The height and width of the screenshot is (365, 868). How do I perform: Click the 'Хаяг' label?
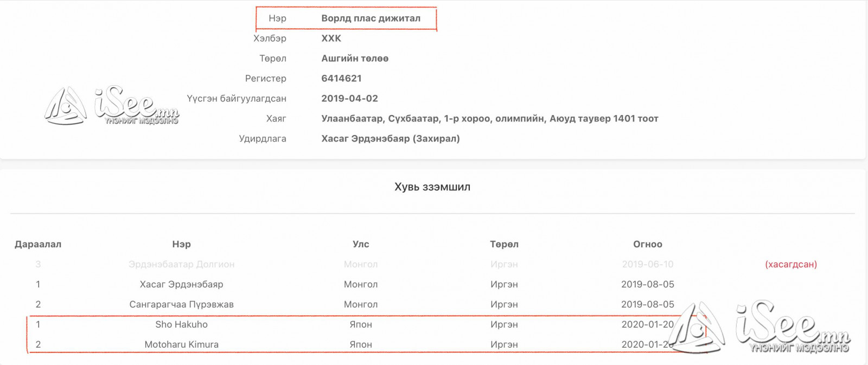click(x=276, y=119)
